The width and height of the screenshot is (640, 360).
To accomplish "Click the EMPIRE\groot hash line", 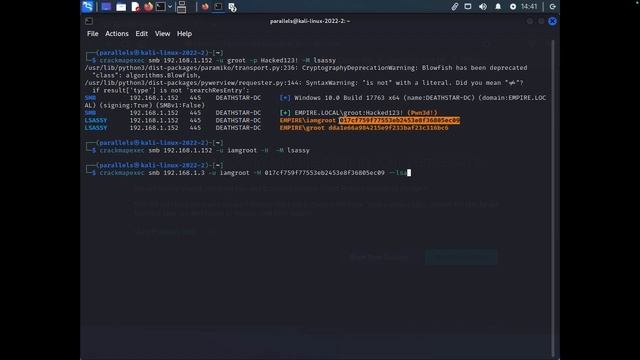I will click(x=364, y=128).
